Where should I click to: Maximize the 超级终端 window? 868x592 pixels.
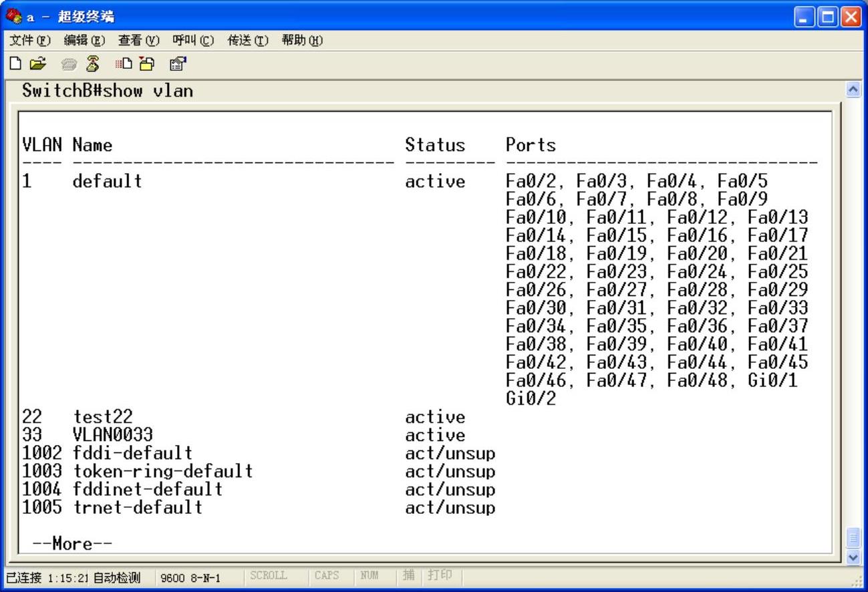828,16
